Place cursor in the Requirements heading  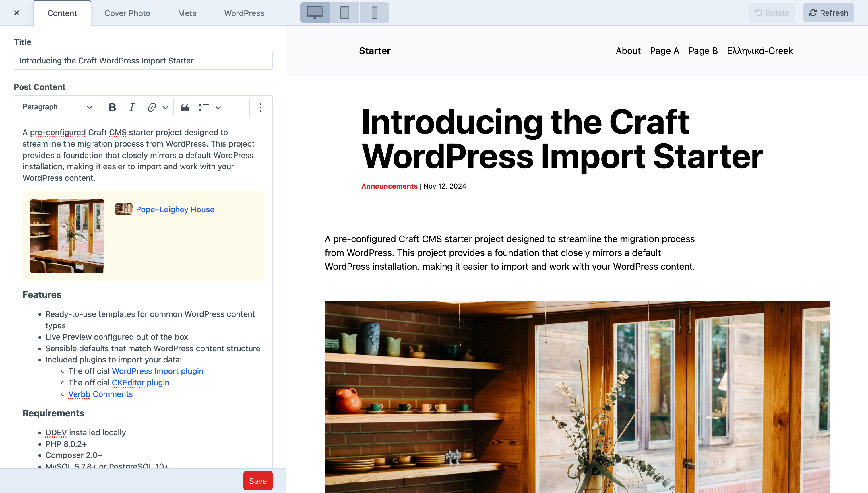coord(53,413)
